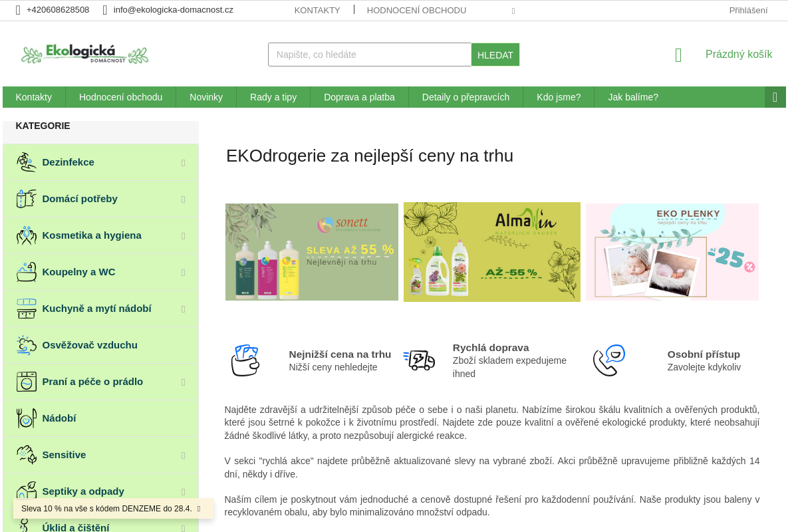This screenshot has width=798, height=532.
Task: Open the Sensitive category link
Action: pyautogui.click(x=64, y=455)
